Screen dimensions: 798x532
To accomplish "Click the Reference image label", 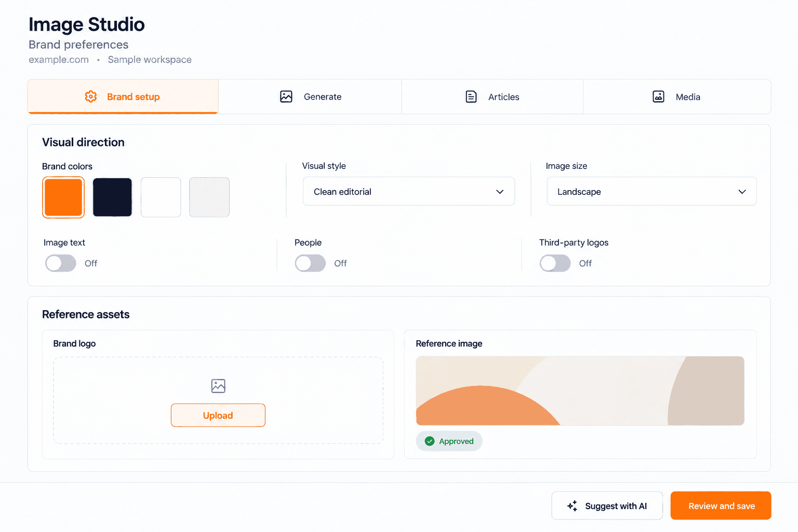I will (x=449, y=343).
